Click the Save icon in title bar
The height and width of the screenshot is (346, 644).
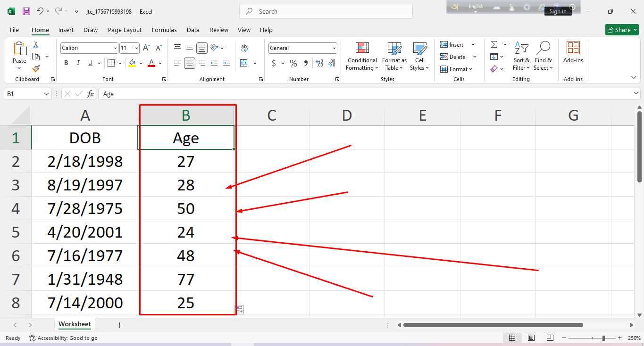click(x=26, y=11)
